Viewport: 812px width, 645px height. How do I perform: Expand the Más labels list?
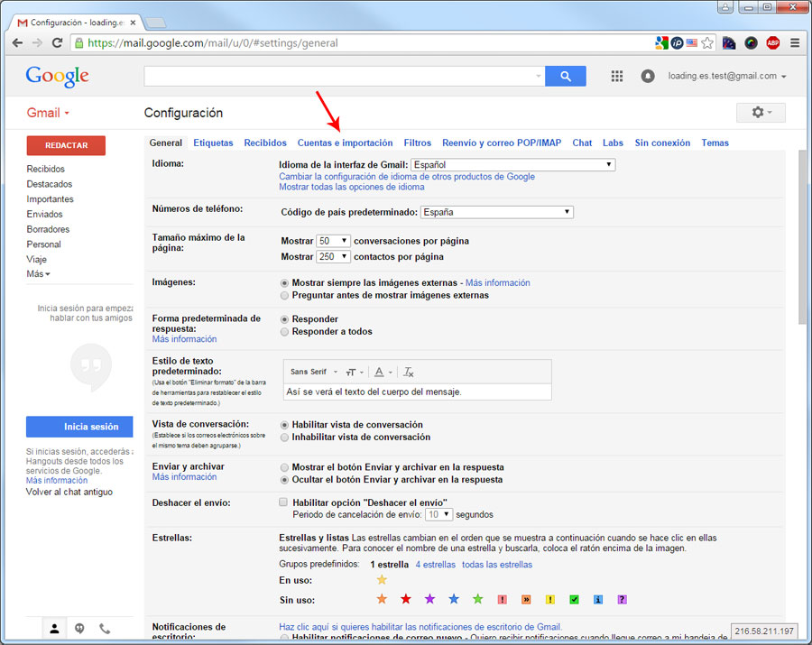pos(38,274)
